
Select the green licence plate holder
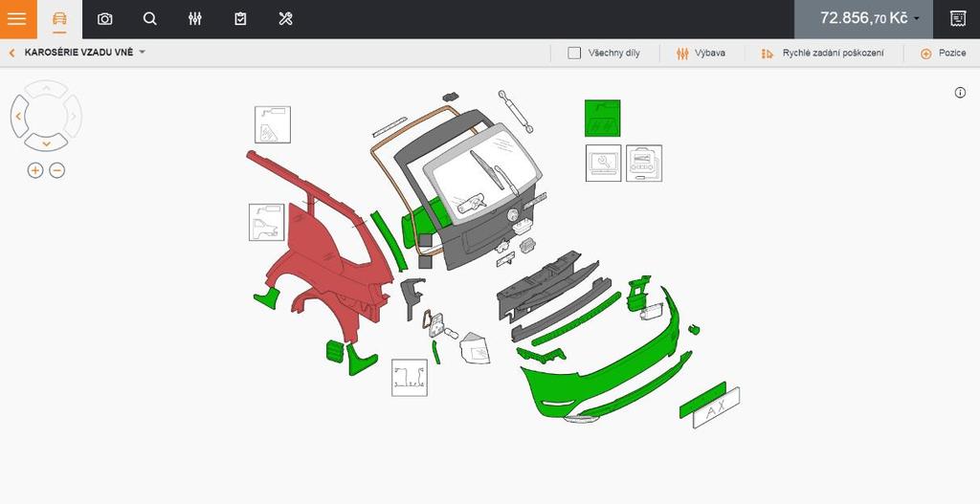pos(702,400)
